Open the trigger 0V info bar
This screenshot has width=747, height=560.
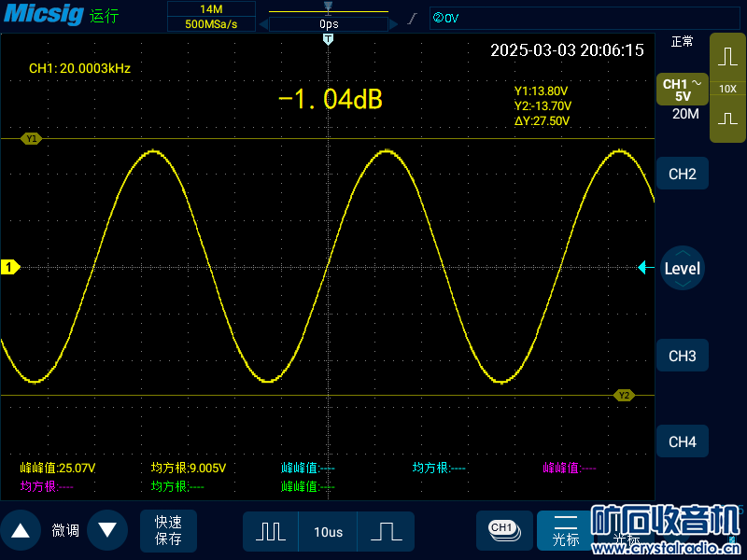coord(585,18)
